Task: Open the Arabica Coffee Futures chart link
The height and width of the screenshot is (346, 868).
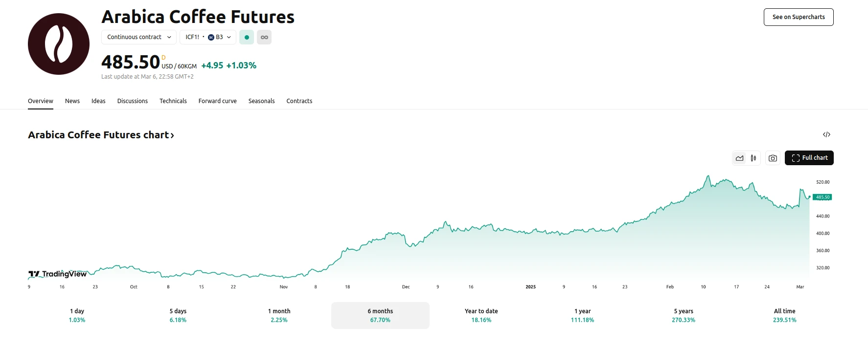Action: (101, 135)
